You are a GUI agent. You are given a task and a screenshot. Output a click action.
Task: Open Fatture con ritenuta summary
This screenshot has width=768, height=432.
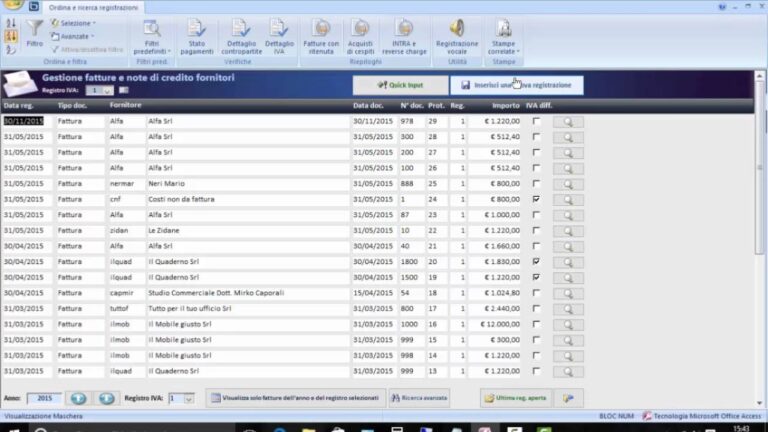tap(321, 37)
